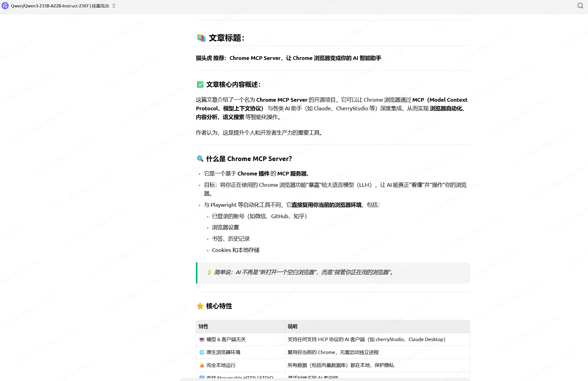Click the paragraph beginning 这篇文章介绍了一个名为 Chrome MCP Server
The image size is (588, 381).
[332, 108]
